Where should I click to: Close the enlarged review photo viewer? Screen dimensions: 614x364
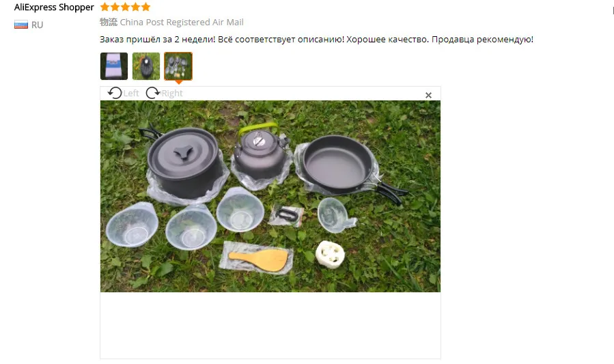428,95
